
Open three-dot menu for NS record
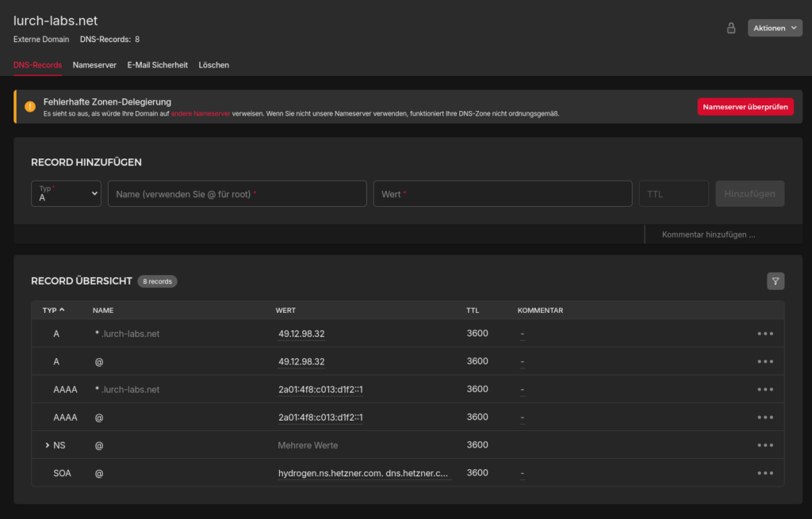764,445
